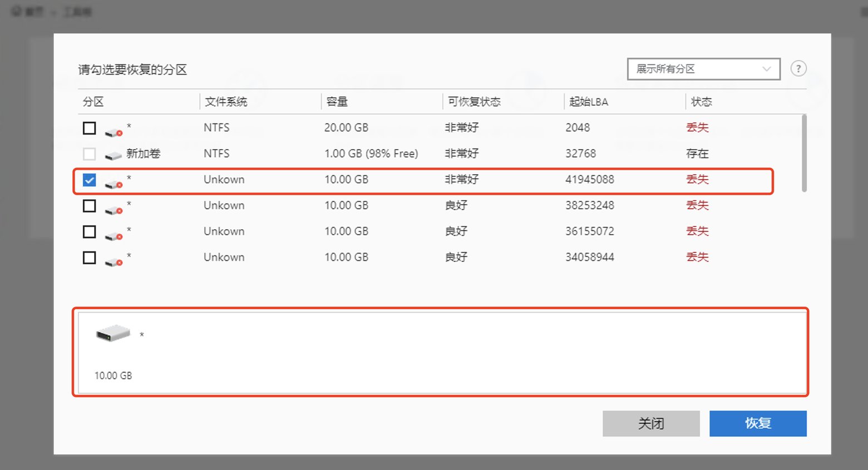Image resolution: width=868 pixels, height=470 pixels.
Task: Select the 10.00 GB disk preview icon
Action: [113, 333]
